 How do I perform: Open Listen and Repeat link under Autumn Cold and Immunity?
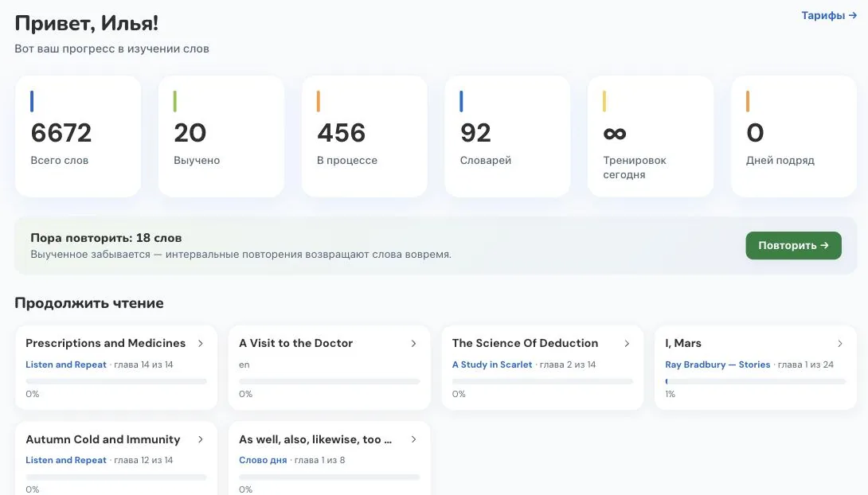click(66, 460)
